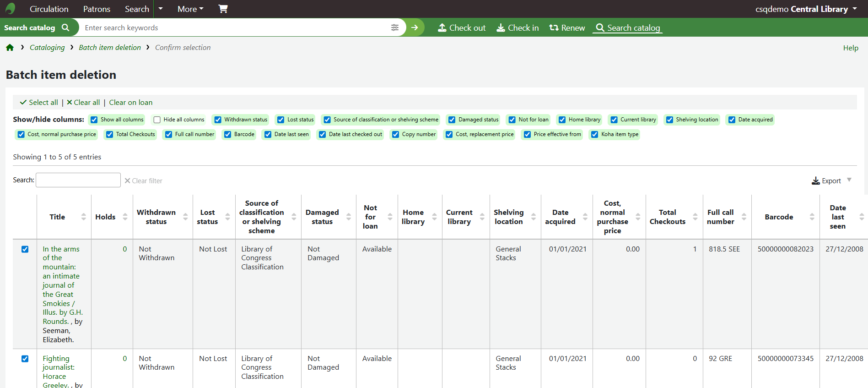
Task: Open search options sliders icon
Action: [x=395, y=27]
